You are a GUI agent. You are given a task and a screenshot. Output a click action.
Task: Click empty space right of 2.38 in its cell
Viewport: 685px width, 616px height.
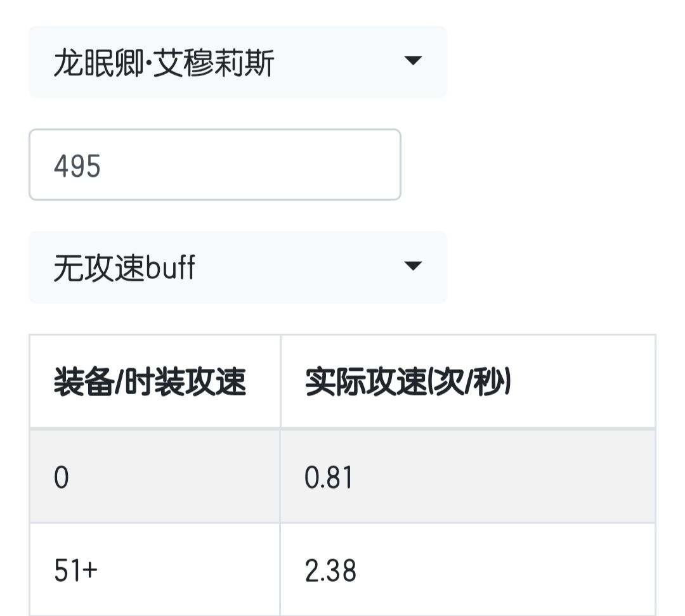507,570
